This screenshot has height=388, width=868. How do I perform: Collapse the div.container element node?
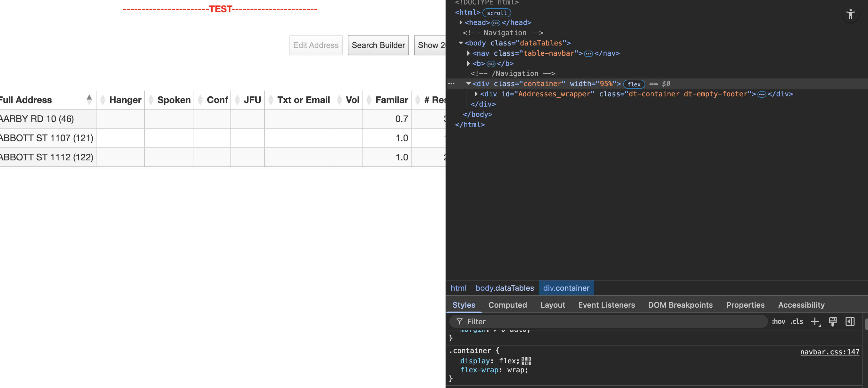(468, 84)
